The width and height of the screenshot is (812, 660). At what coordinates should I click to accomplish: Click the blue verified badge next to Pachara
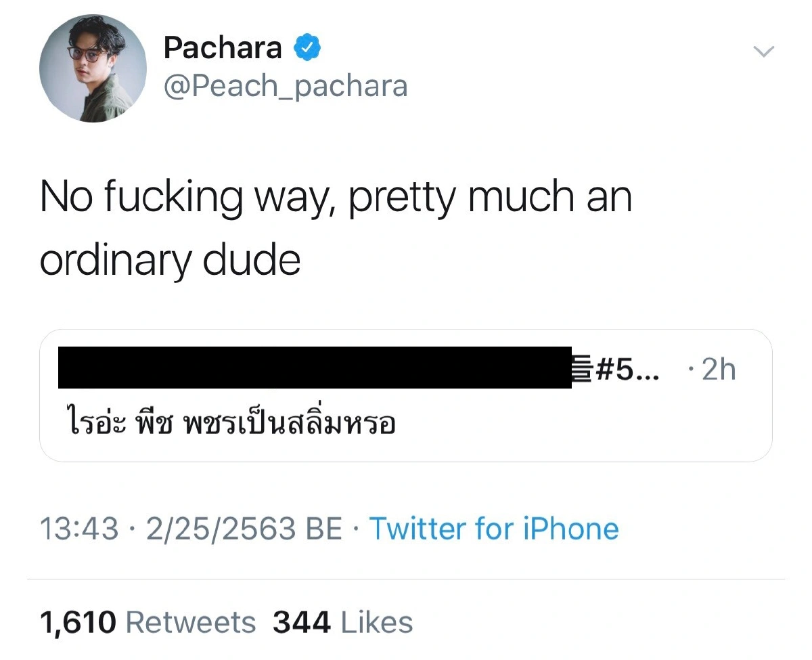tap(308, 47)
